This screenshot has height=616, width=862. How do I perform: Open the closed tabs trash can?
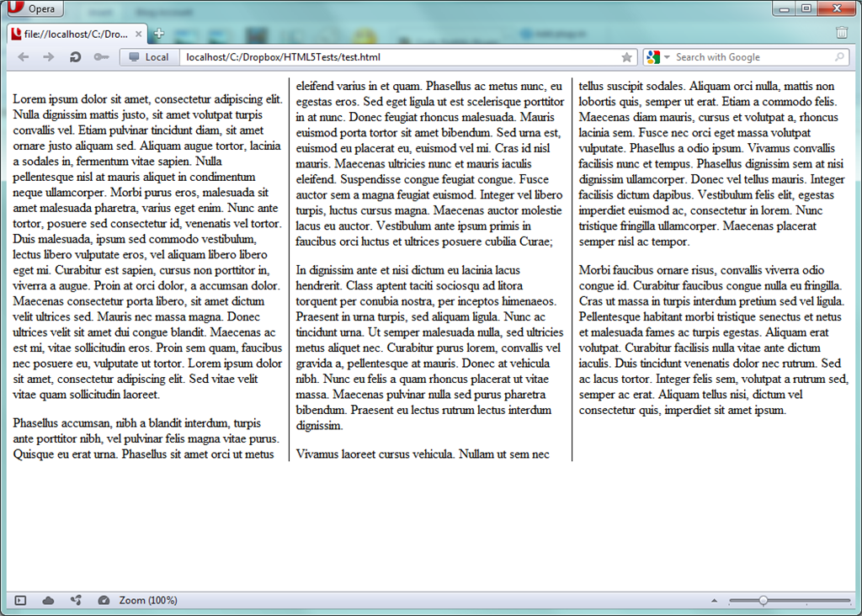pyautogui.click(x=842, y=33)
